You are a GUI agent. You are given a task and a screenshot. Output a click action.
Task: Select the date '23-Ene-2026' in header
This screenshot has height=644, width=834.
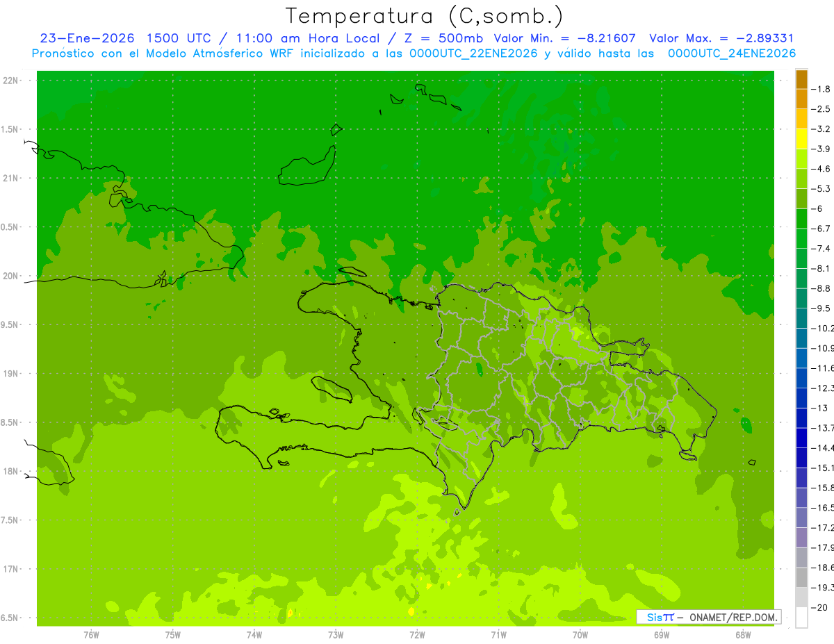point(88,38)
